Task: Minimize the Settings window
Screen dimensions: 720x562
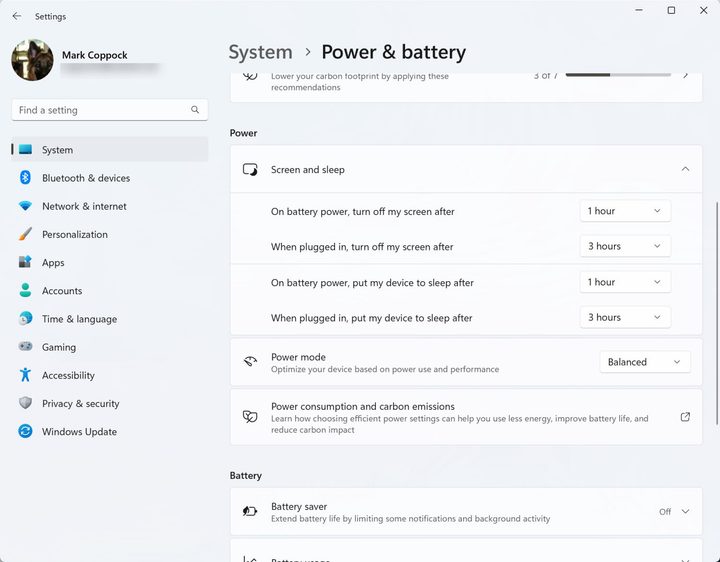Action: click(x=639, y=10)
